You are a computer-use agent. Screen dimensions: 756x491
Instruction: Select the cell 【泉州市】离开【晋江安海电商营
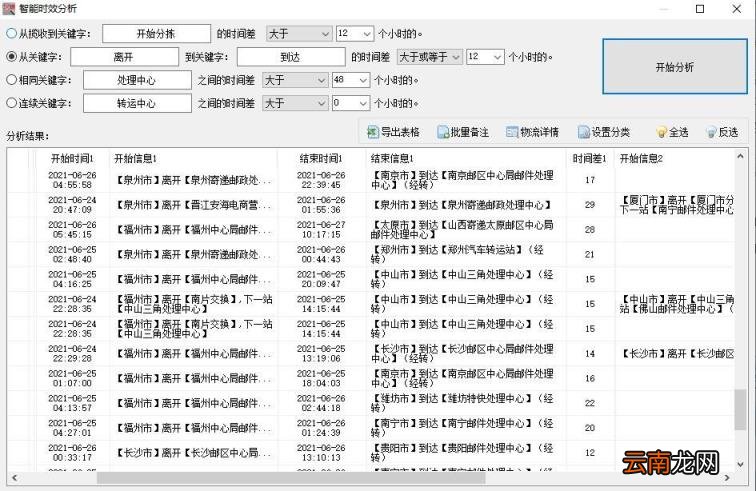click(193, 205)
